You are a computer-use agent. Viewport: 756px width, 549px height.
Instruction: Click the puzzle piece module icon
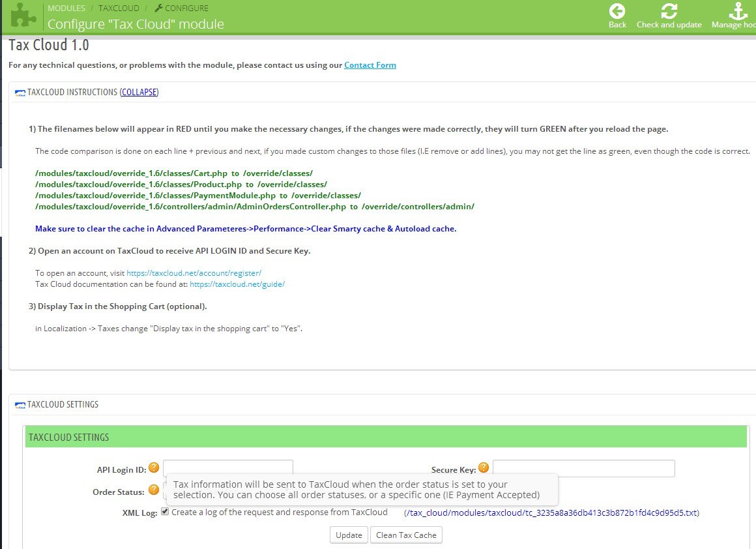23,15
